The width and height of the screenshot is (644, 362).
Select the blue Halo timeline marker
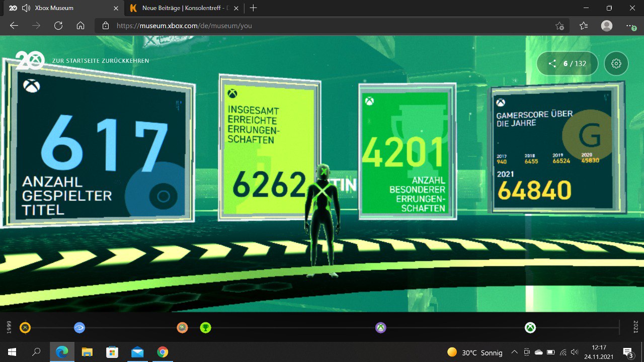click(x=79, y=328)
